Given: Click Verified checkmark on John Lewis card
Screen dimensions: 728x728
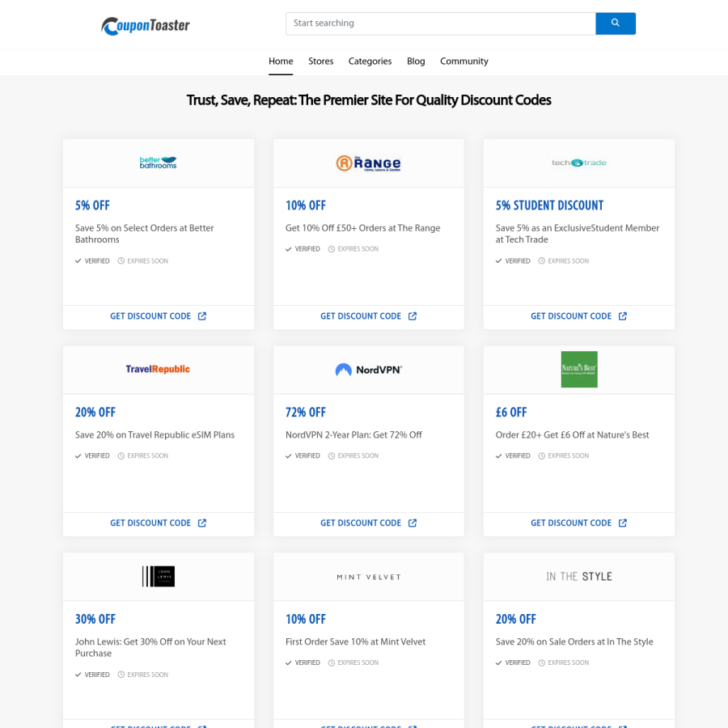Looking at the screenshot, I should 78,675.
